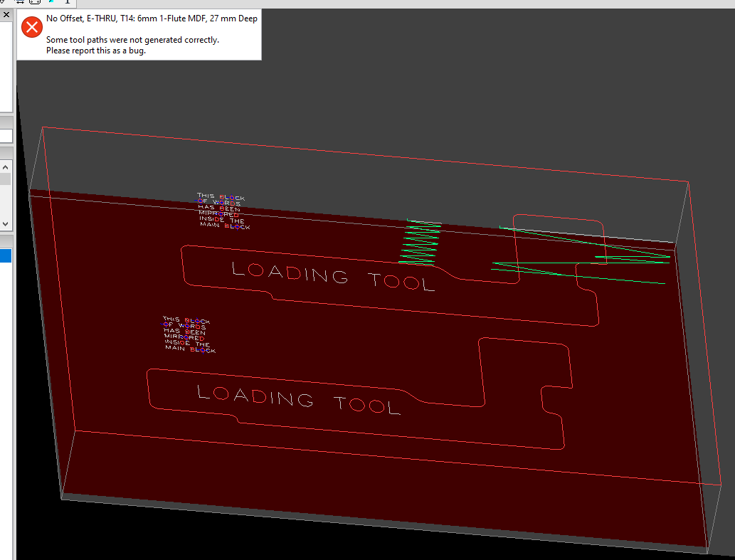This screenshot has width=735, height=560.
Task: Close the left side panel with X
Action: (x=6, y=14)
